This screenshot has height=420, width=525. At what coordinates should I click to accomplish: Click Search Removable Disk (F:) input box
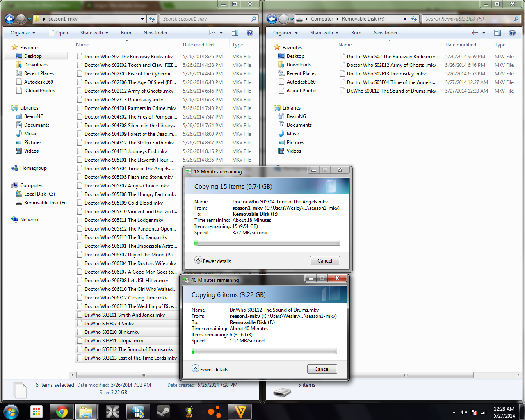pyautogui.click(x=472, y=19)
